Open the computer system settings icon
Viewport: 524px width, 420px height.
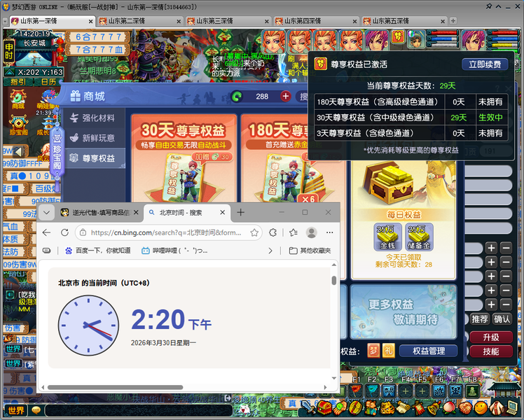coord(512,407)
